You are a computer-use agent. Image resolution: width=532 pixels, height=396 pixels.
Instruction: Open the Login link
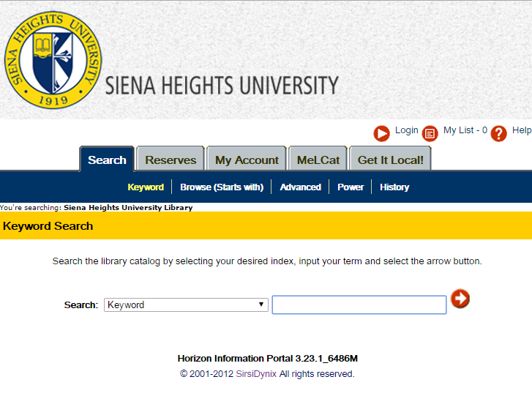406,130
